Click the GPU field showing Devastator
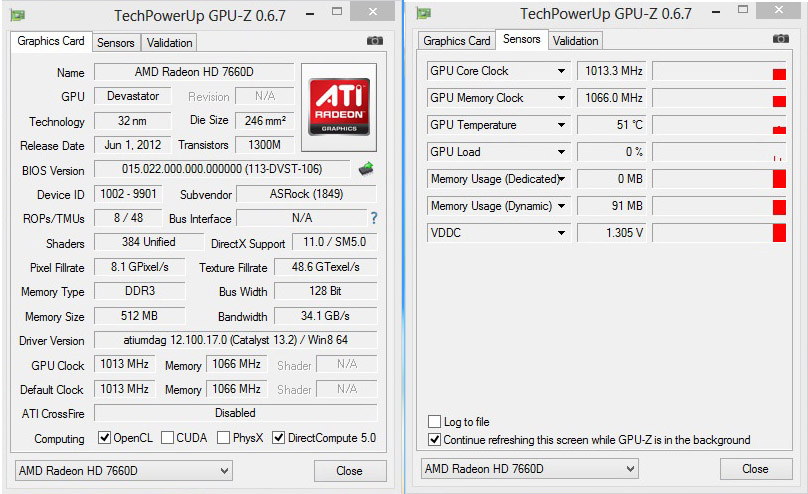The width and height of the screenshot is (808, 494). (x=133, y=96)
